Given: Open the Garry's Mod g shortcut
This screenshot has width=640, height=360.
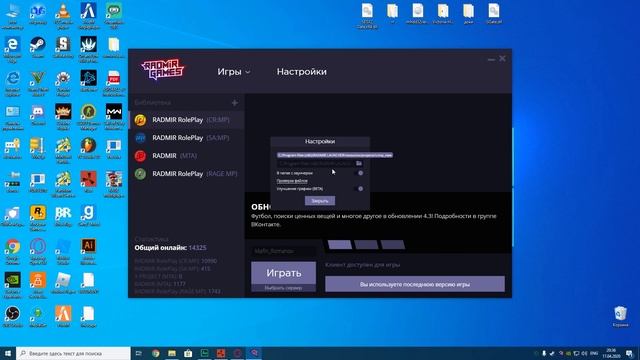Looking at the screenshot, I should (89, 216).
